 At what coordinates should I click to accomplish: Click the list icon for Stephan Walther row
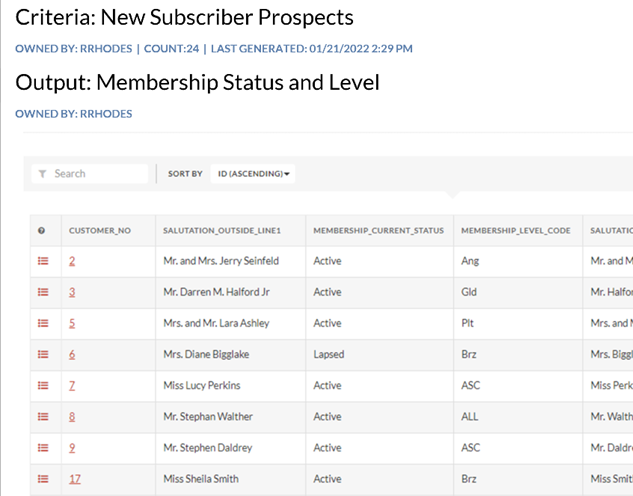43,416
